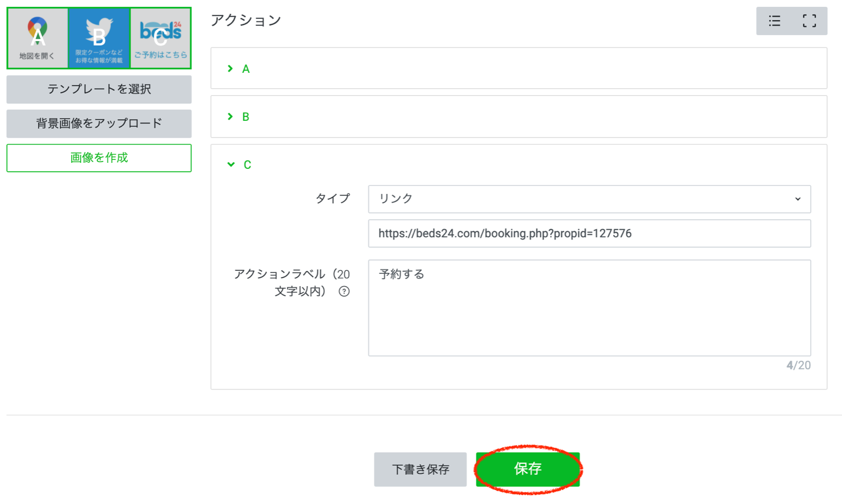Click the beds24 booking URL field
This screenshot has width=842, height=504.
click(x=589, y=233)
